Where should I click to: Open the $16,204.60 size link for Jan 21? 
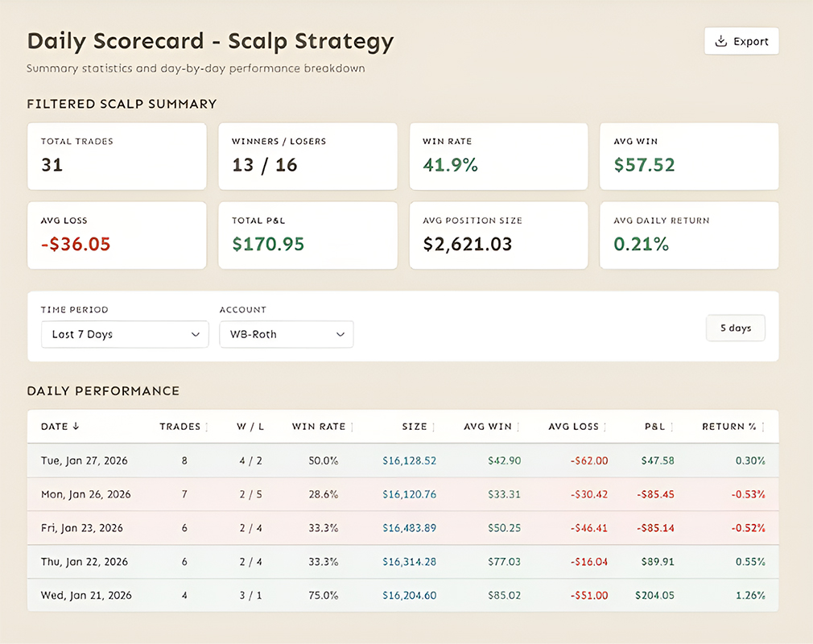409,596
